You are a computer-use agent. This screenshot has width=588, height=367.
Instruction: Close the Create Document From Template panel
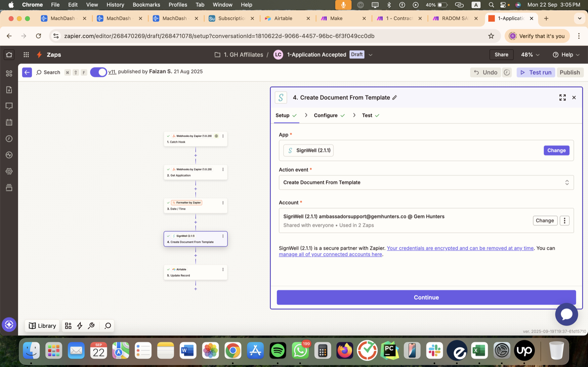tap(574, 98)
